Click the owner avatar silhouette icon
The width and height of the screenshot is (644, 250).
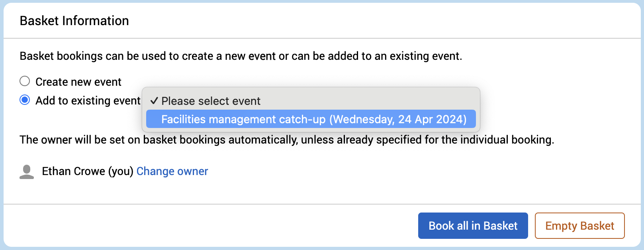(27, 171)
